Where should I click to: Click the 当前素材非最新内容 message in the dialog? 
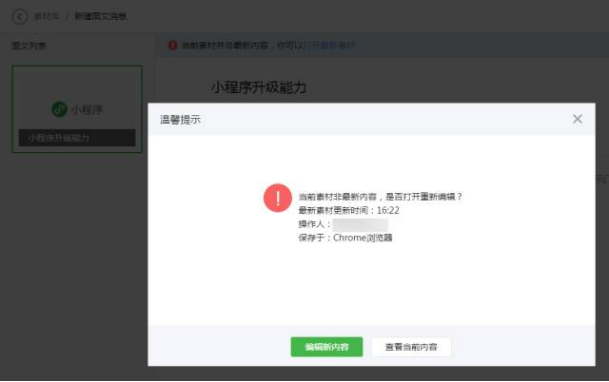click(x=380, y=196)
